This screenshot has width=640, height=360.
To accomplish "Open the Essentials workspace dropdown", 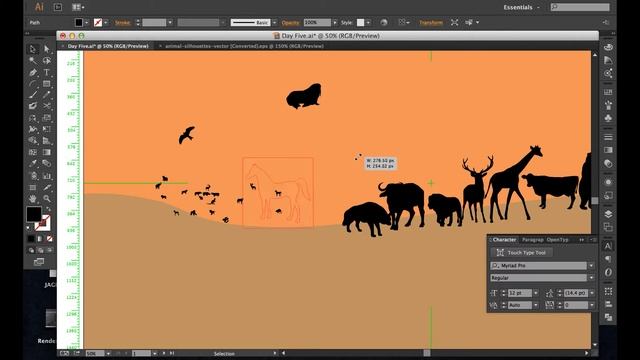I will tap(521, 7).
